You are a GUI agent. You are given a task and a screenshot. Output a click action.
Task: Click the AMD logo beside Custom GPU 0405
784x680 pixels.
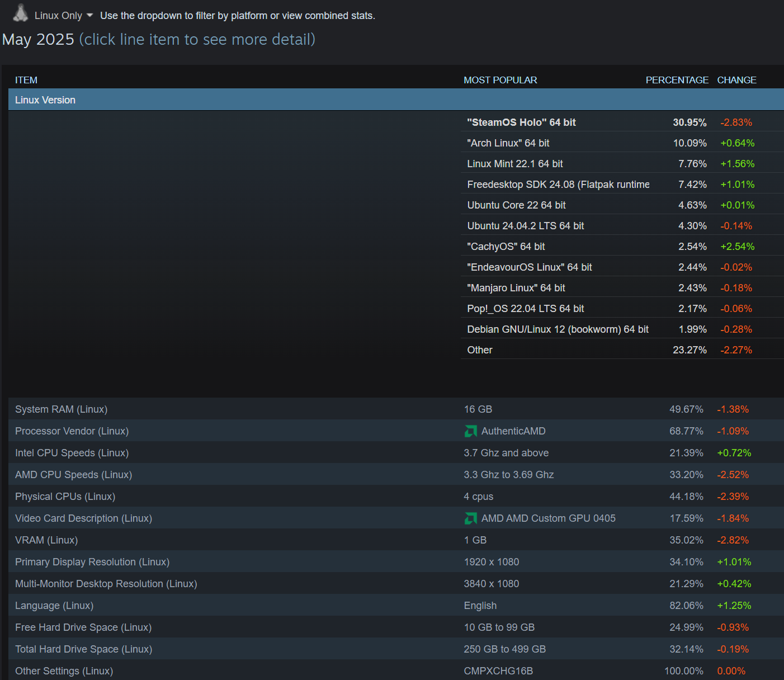(x=471, y=518)
